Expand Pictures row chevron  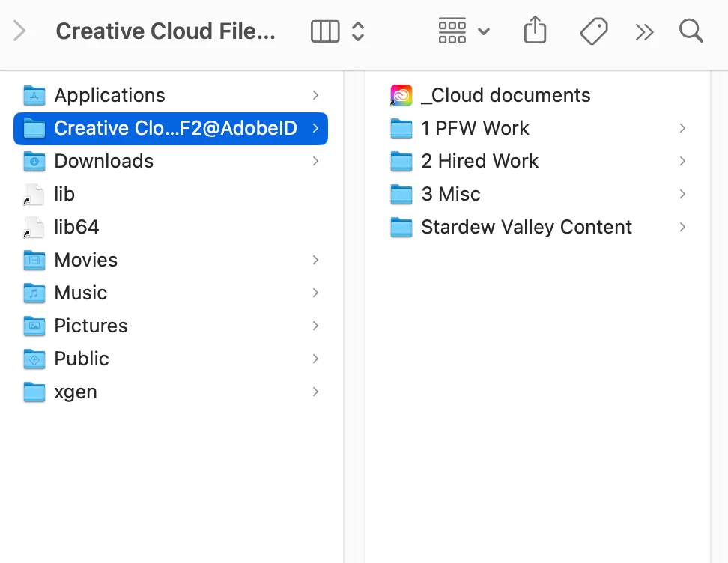pyautogui.click(x=316, y=326)
